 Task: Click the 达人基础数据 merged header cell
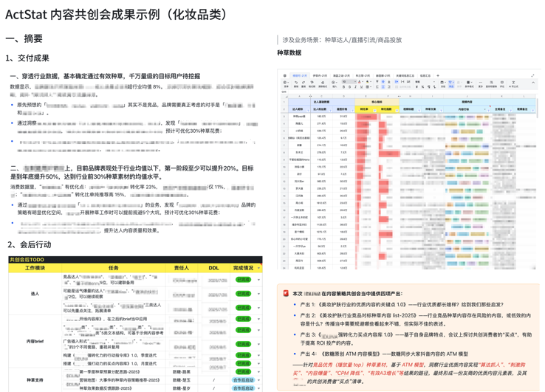[x=321, y=102]
